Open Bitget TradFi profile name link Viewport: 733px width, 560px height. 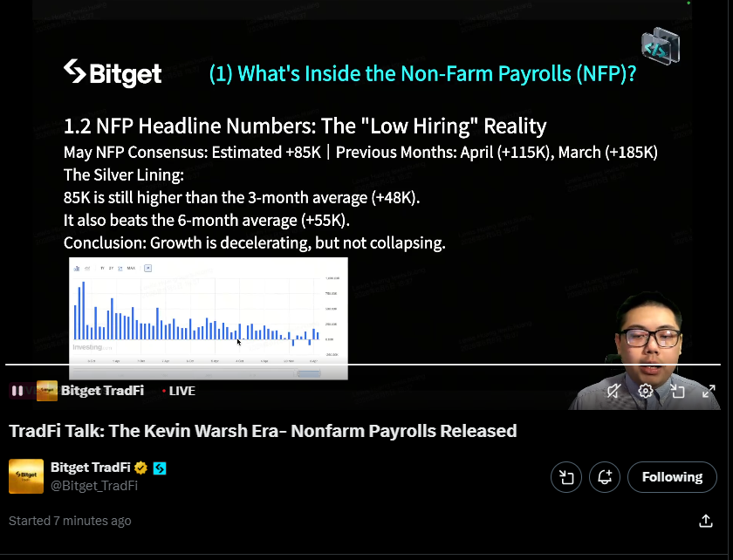point(90,468)
